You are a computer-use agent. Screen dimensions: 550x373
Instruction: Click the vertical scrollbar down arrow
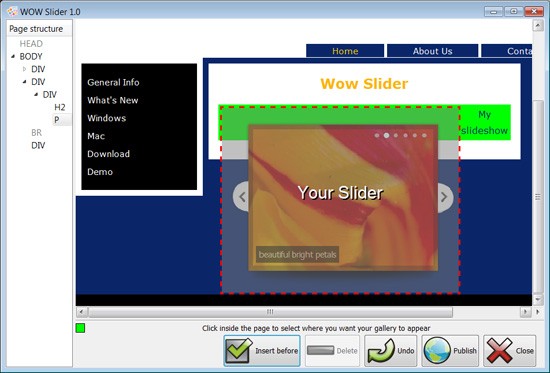click(538, 300)
